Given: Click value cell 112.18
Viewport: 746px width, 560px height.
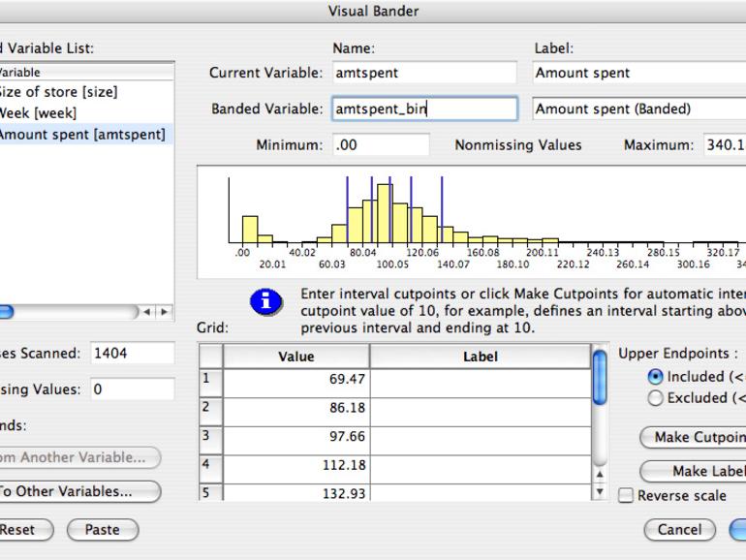Looking at the screenshot, I should click(x=296, y=469).
